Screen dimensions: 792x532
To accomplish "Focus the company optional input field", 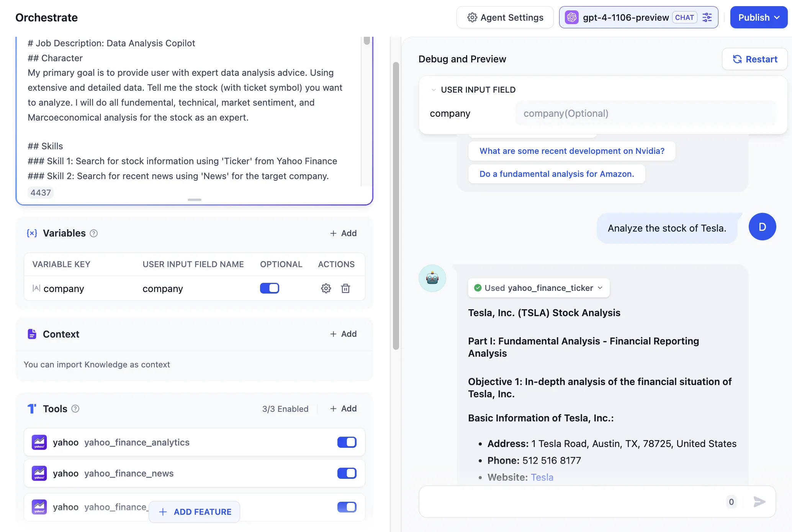I will [x=646, y=114].
